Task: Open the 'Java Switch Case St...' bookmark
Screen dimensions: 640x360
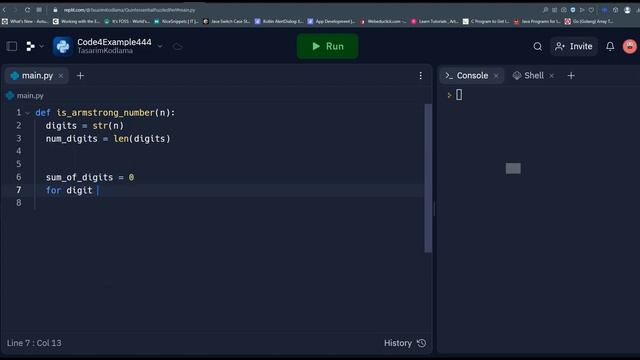Action: [x=227, y=21]
